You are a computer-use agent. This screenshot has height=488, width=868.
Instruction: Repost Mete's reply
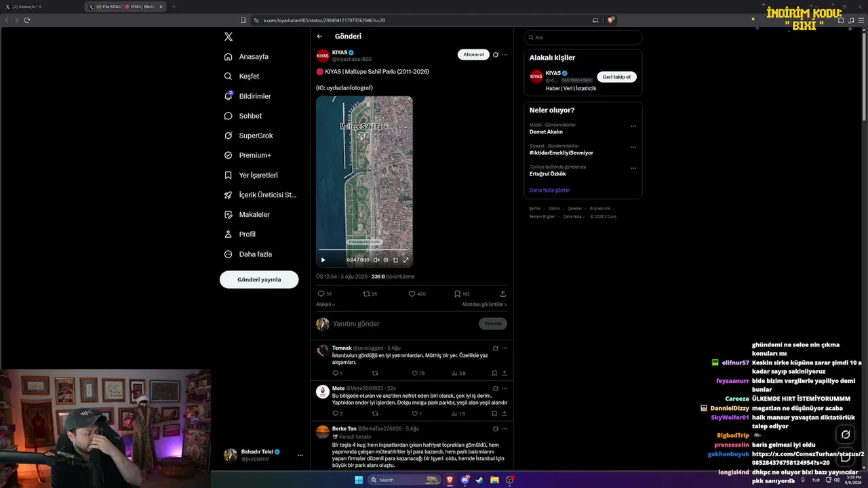375,413
